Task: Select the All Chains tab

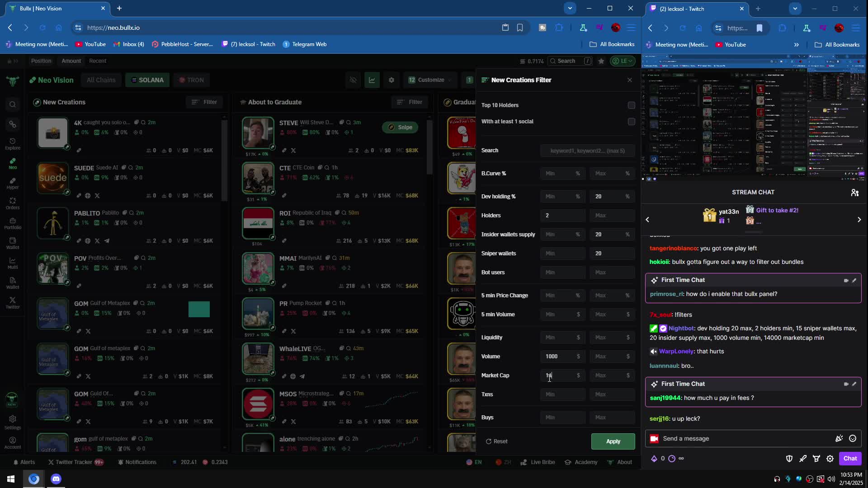Action: pos(101,80)
